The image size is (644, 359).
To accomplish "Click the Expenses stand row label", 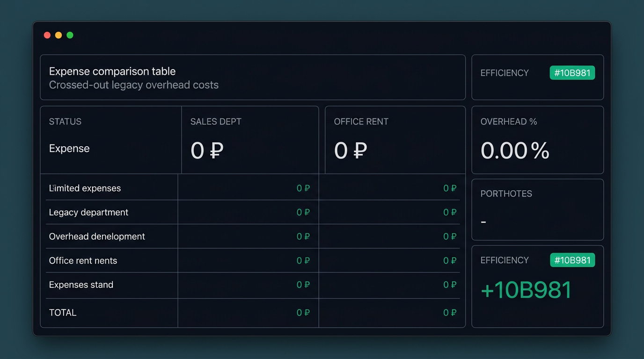I will pos(81,285).
